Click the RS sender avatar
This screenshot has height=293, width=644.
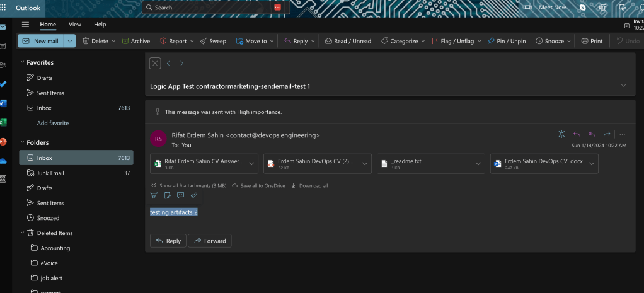(x=158, y=139)
